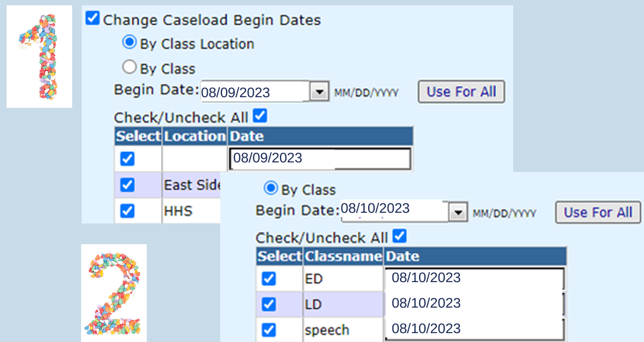Click the candy number 1 image

(39, 56)
